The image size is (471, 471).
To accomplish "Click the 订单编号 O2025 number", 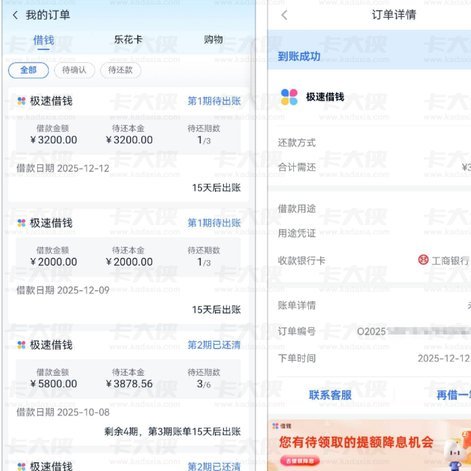I will point(414,331).
